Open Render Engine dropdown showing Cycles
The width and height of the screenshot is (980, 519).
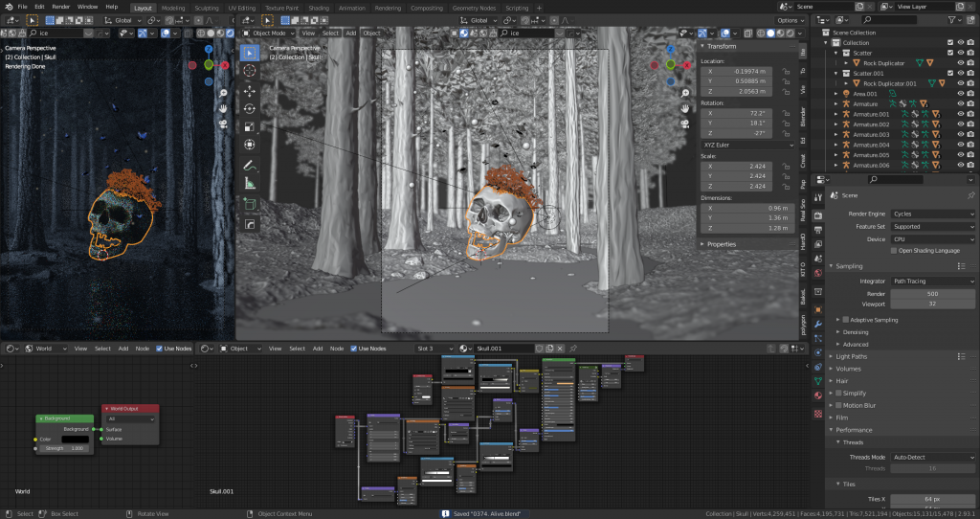[932, 214]
